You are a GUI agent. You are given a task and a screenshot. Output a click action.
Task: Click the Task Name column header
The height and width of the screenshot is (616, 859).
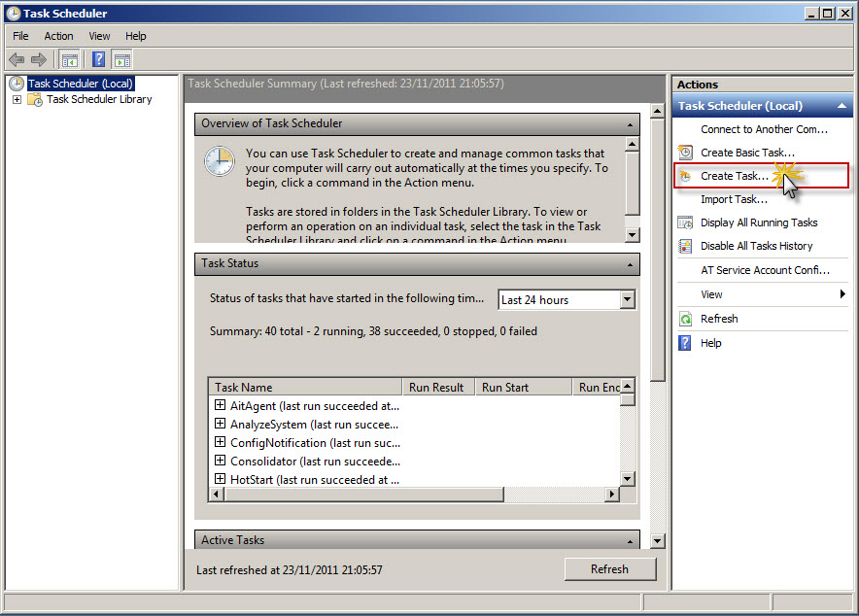coord(306,387)
